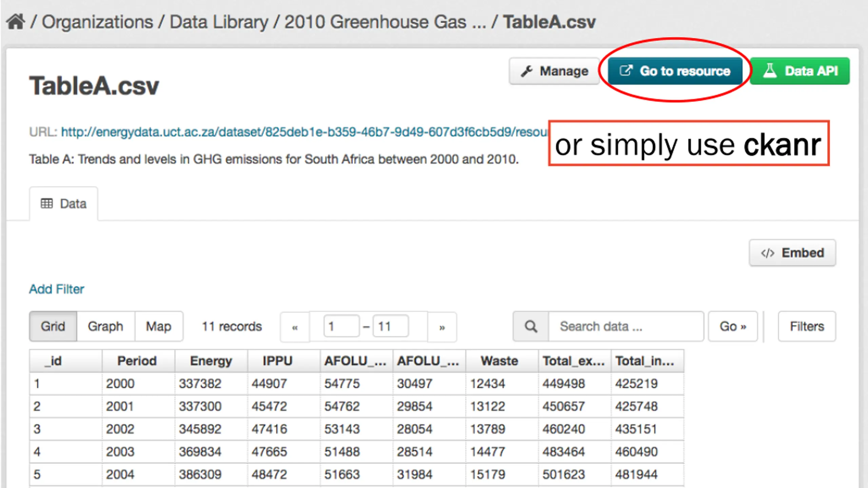Click the home icon in breadcrumb

pyautogui.click(x=16, y=22)
